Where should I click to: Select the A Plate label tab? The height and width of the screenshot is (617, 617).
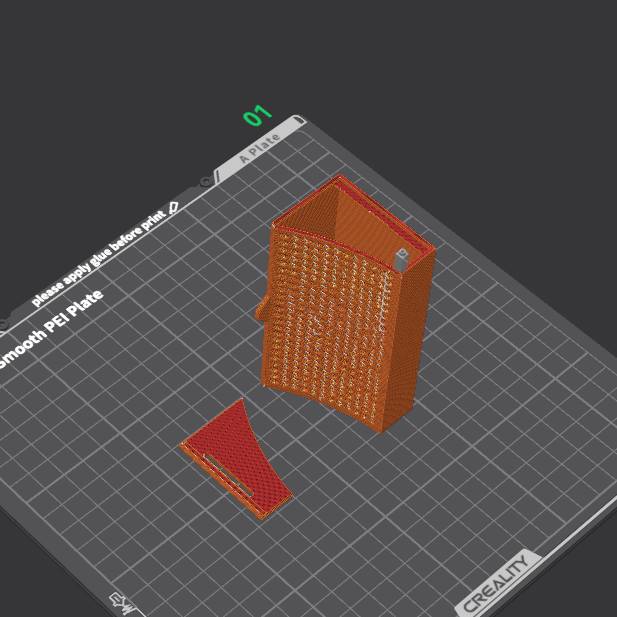260,147
